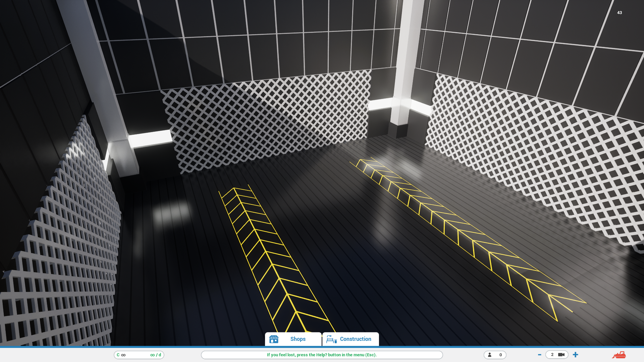Click the currency C symbol
This screenshot has width=644, height=362.
tap(118, 355)
